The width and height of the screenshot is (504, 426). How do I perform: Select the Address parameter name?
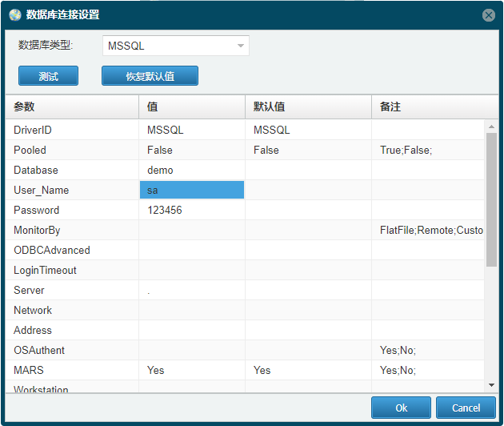[33, 330]
